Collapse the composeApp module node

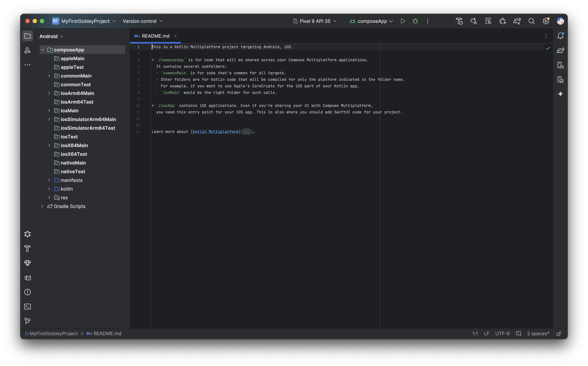pyautogui.click(x=42, y=50)
